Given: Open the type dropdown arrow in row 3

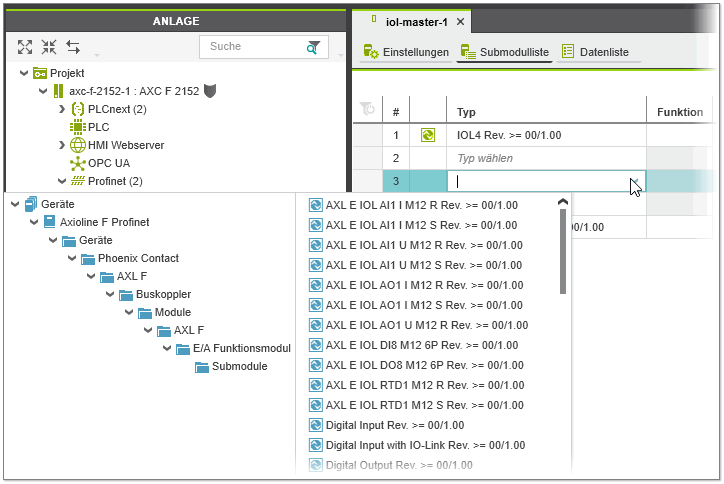Looking at the screenshot, I should tap(634, 181).
